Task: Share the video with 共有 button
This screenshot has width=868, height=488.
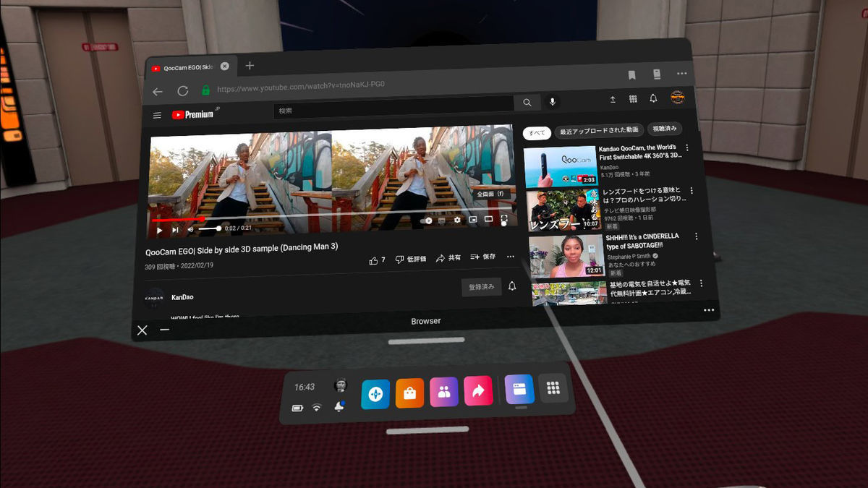Action: [448, 258]
